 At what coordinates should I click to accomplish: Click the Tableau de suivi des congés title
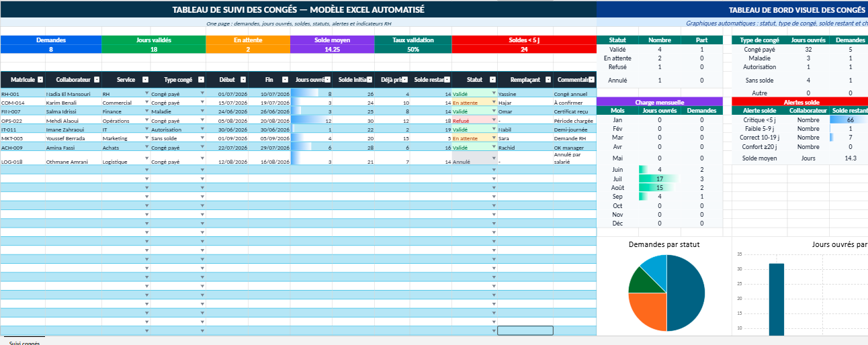coord(298,9)
